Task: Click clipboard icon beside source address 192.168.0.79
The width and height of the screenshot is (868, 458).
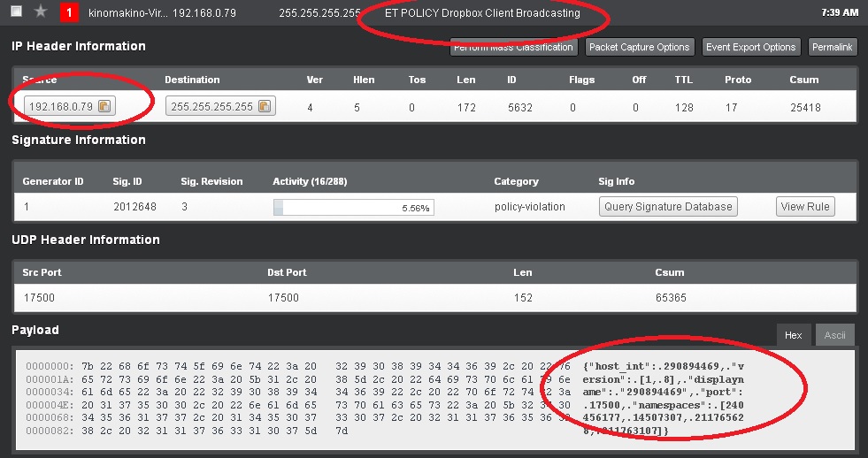Action: click(x=104, y=107)
